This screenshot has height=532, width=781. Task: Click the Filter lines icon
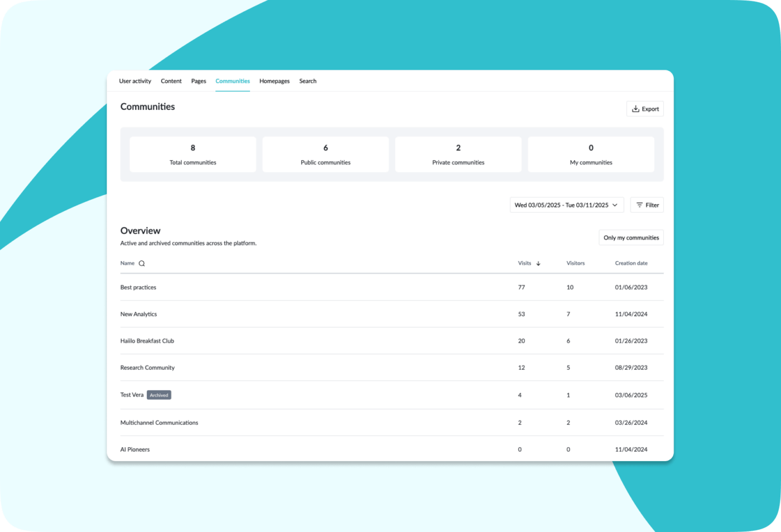tap(639, 205)
